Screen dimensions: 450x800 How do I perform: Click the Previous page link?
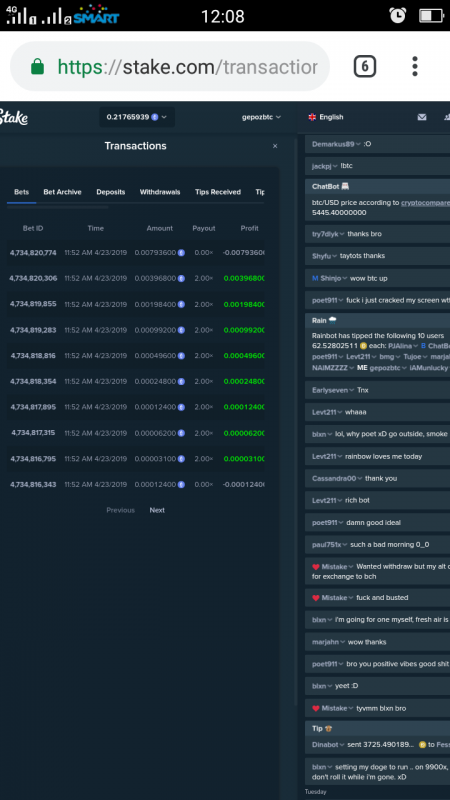coord(120,510)
